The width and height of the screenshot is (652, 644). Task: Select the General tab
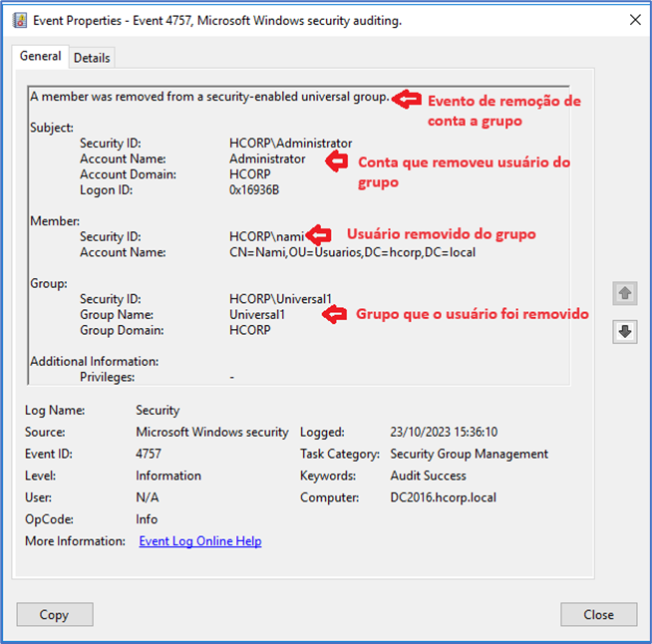click(41, 57)
